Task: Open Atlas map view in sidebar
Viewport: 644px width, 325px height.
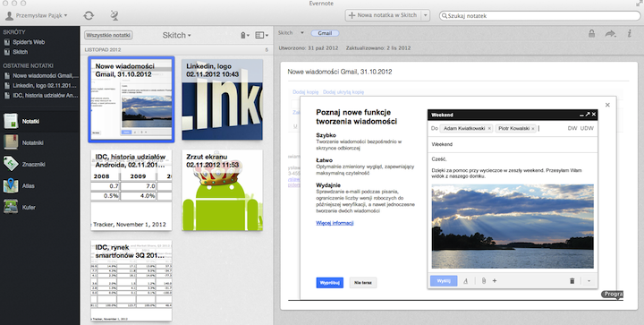Action: [x=39, y=185]
